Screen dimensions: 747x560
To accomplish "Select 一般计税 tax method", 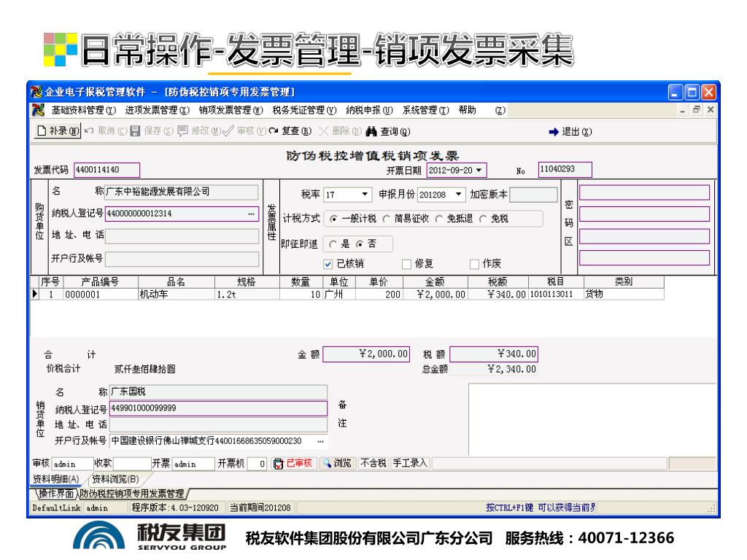I will (333, 219).
